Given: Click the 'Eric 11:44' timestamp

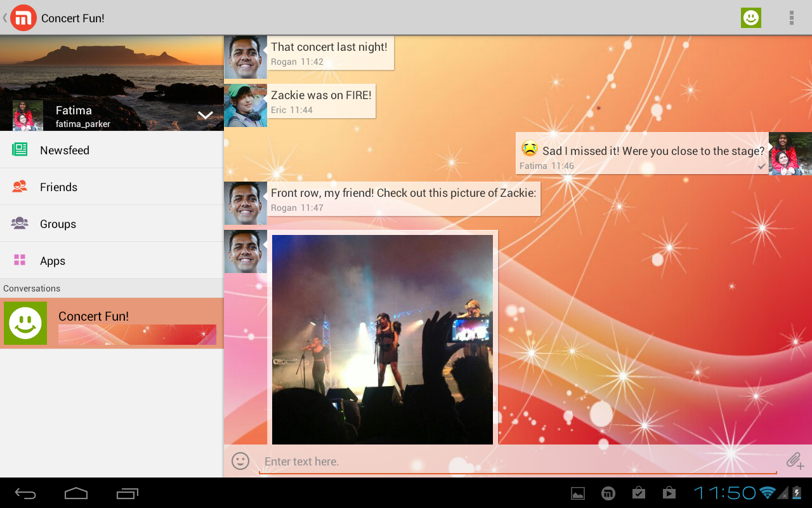Looking at the screenshot, I should 292,110.
